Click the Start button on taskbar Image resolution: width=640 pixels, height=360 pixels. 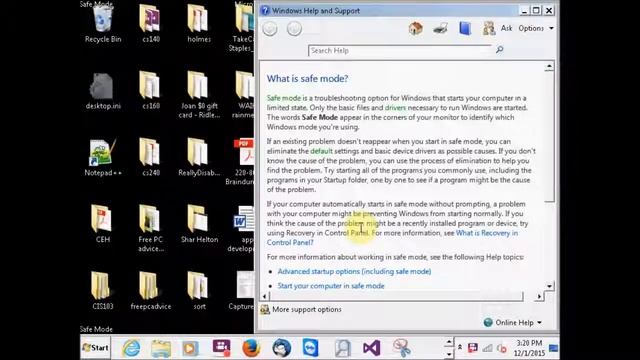[x=96, y=348]
